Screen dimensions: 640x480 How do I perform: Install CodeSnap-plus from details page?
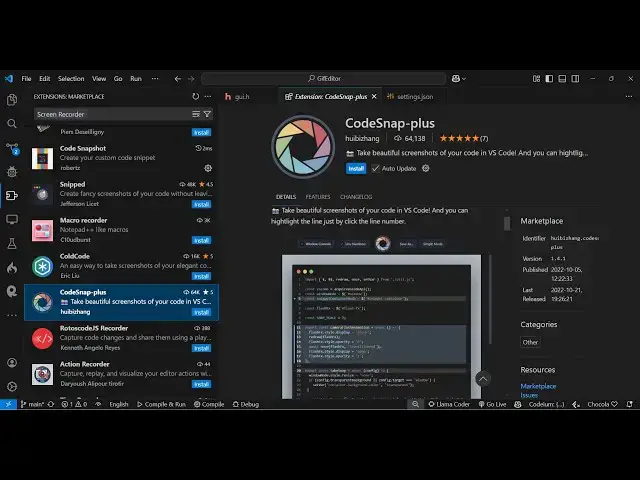pos(356,168)
